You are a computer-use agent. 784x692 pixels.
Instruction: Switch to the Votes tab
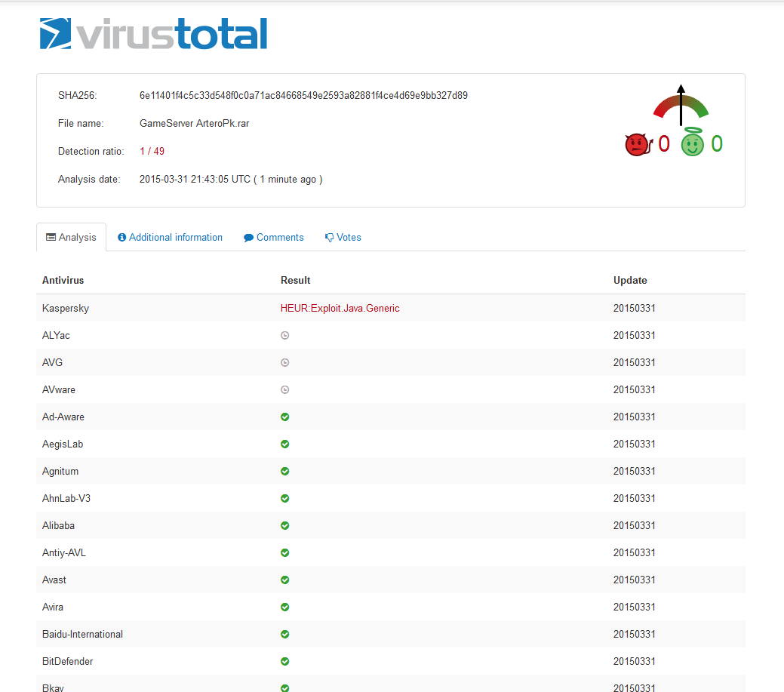(x=343, y=238)
